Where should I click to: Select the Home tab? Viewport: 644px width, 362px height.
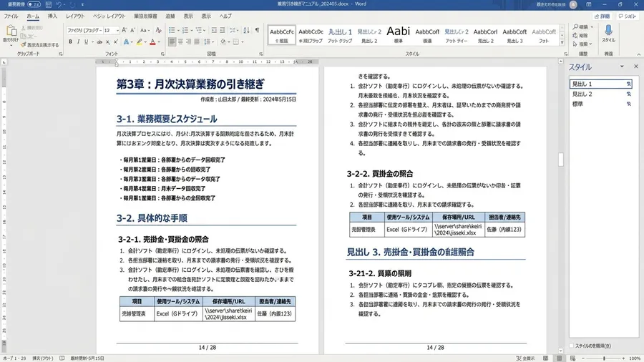click(x=33, y=16)
